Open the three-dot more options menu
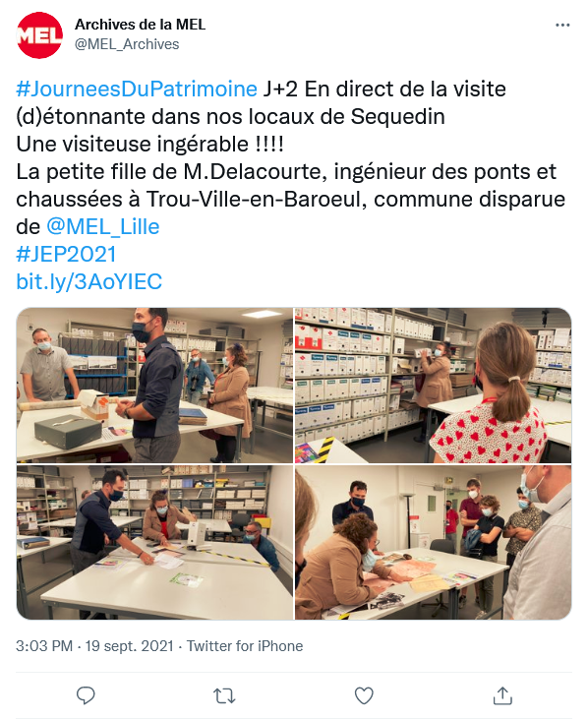The width and height of the screenshot is (588, 719). [x=562, y=26]
